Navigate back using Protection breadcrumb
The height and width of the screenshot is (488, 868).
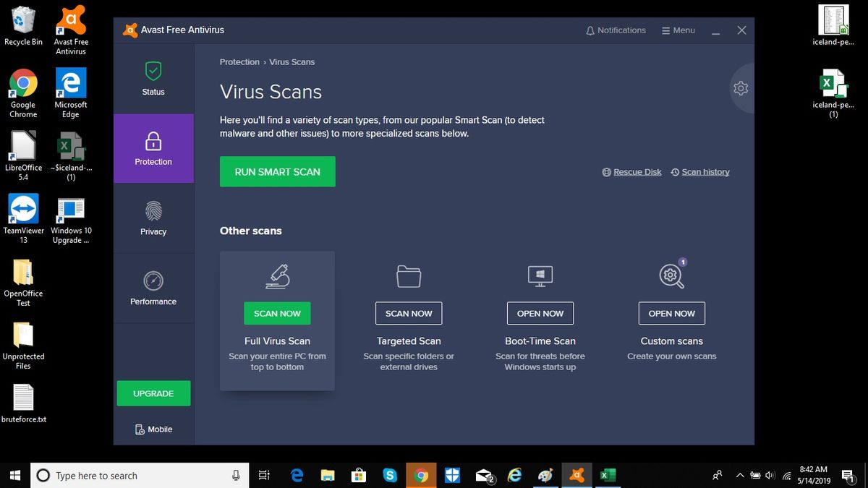pyautogui.click(x=239, y=61)
